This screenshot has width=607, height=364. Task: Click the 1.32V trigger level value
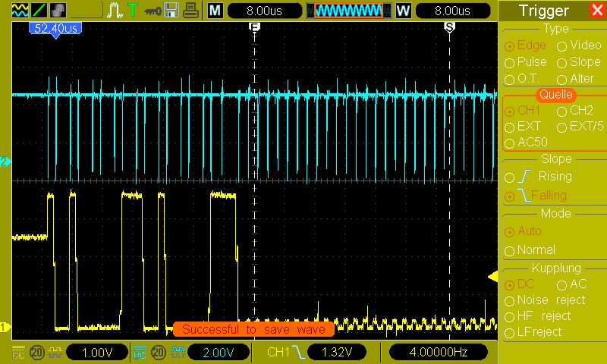[337, 353]
